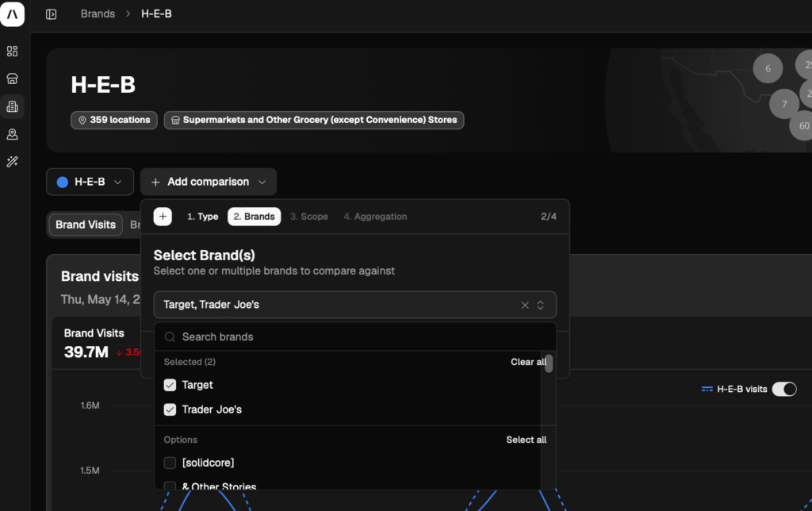Expand the Add comparison dropdown
Image resolution: width=812 pixels, height=511 pixels.
209,182
